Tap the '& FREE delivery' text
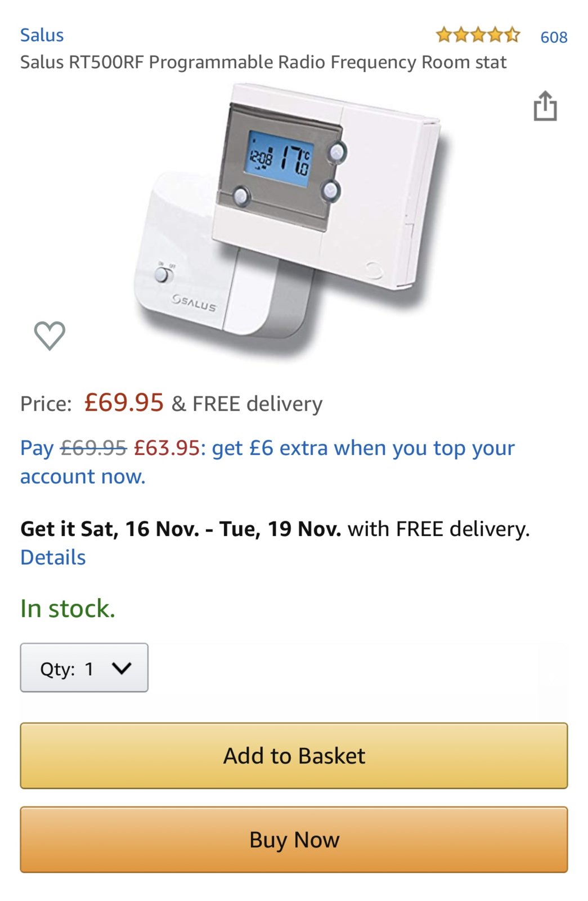 (247, 404)
